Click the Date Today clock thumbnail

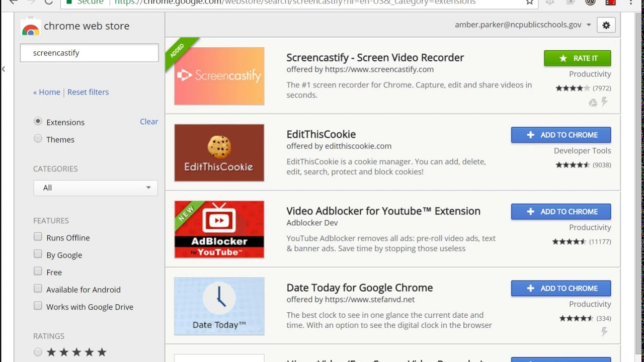(x=219, y=306)
